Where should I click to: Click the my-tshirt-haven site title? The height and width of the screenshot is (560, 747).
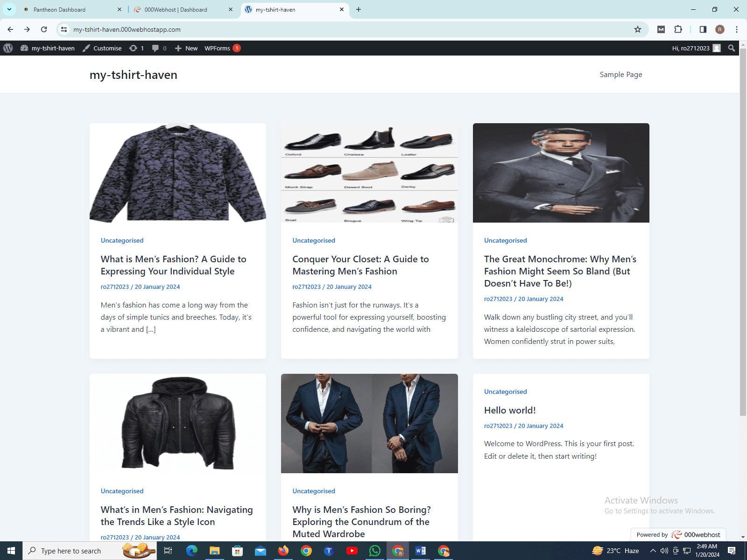click(x=134, y=75)
